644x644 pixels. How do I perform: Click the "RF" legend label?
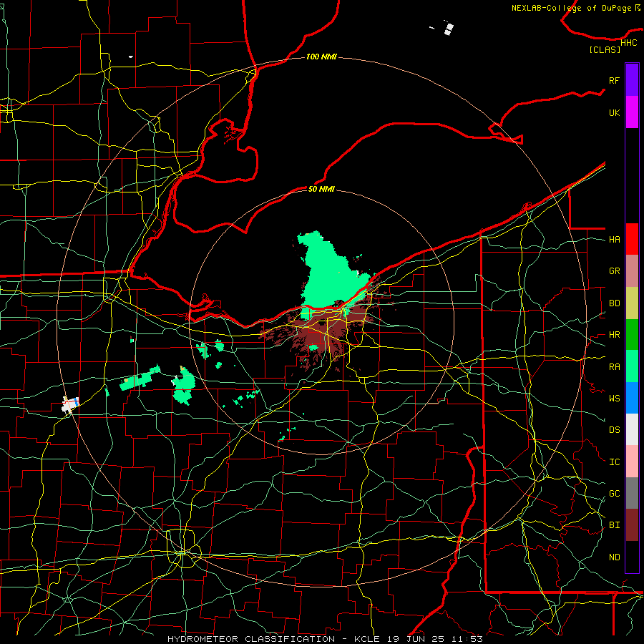(614, 80)
